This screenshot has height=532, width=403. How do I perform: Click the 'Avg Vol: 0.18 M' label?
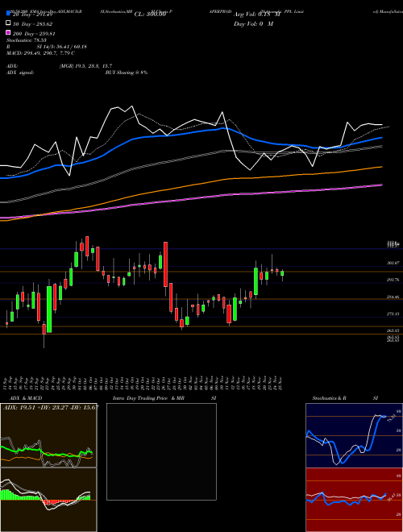[256, 15]
